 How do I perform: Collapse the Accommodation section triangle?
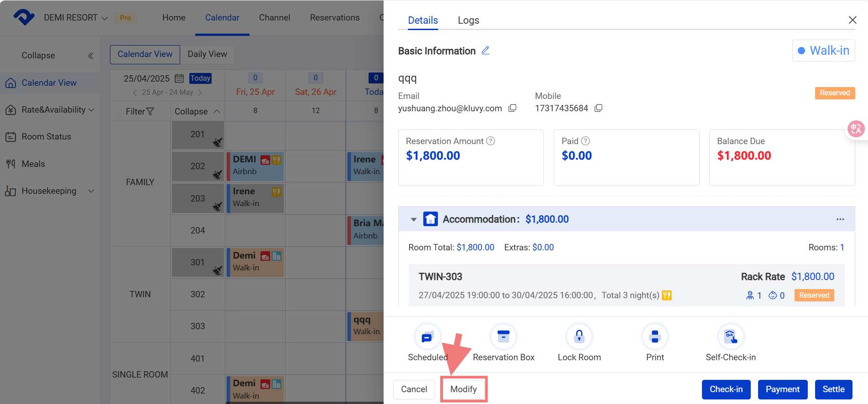click(x=414, y=219)
